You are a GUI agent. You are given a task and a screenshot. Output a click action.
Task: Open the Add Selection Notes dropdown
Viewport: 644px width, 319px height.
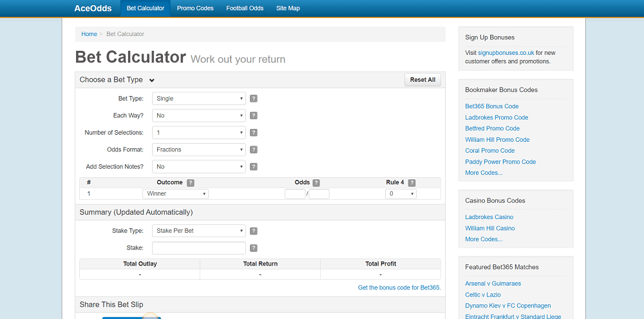(199, 166)
